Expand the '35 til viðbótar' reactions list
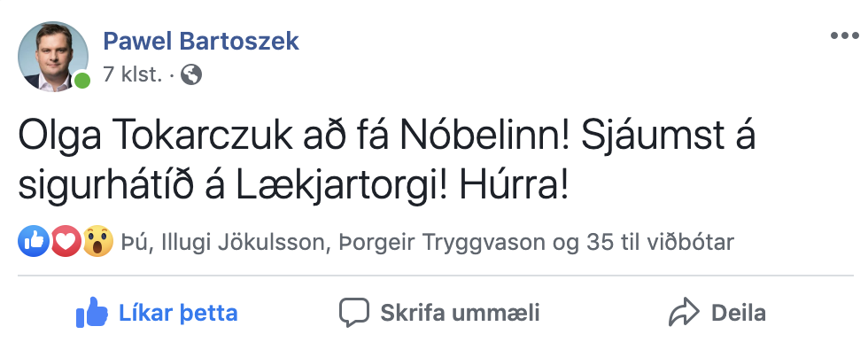Image resolution: width=868 pixels, height=342 pixels. [656, 243]
